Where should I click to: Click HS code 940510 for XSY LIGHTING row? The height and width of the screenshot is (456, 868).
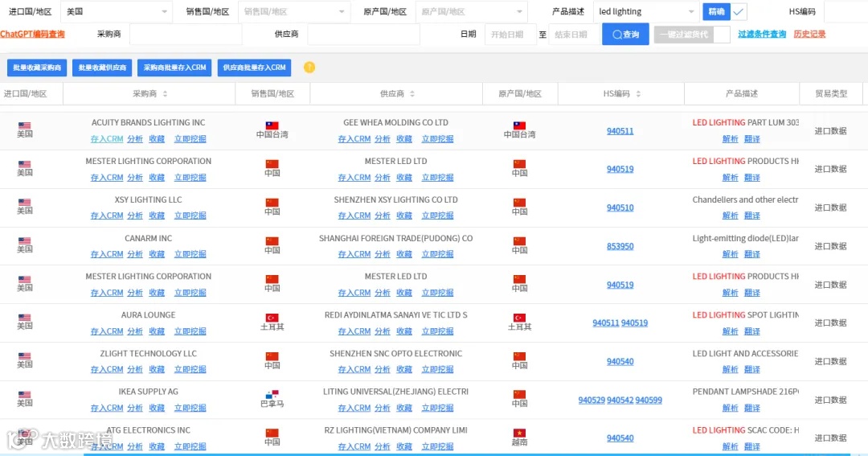[620, 207]
